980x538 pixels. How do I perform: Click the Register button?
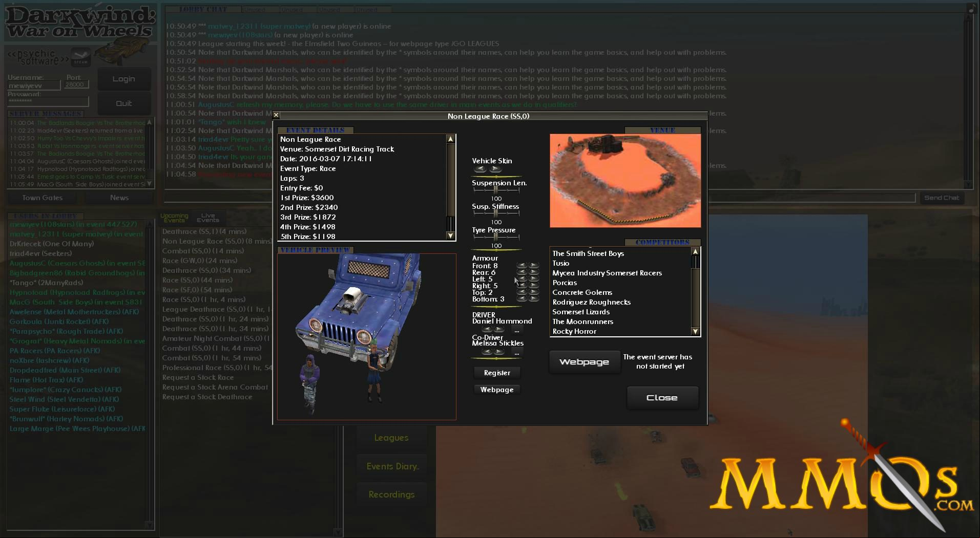point(497,373)
